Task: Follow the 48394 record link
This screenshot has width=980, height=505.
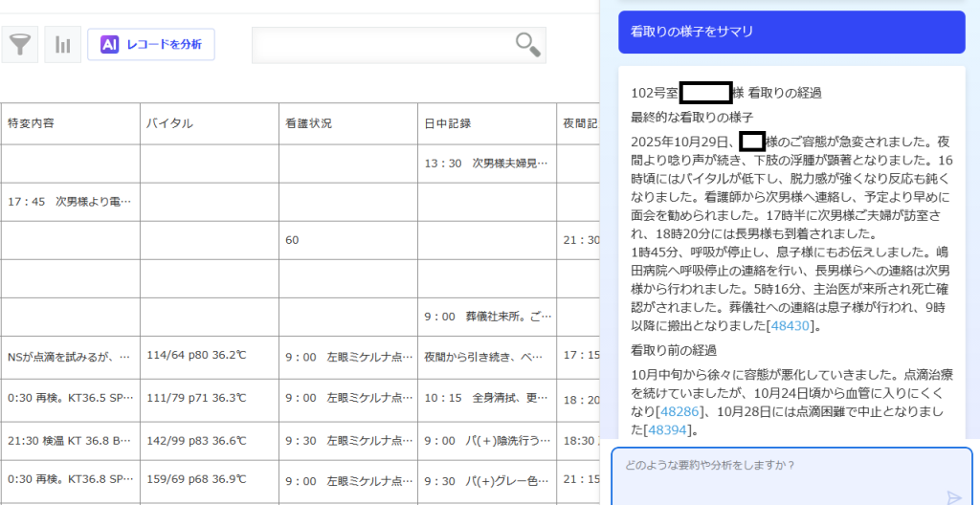Action: (668, 430)
